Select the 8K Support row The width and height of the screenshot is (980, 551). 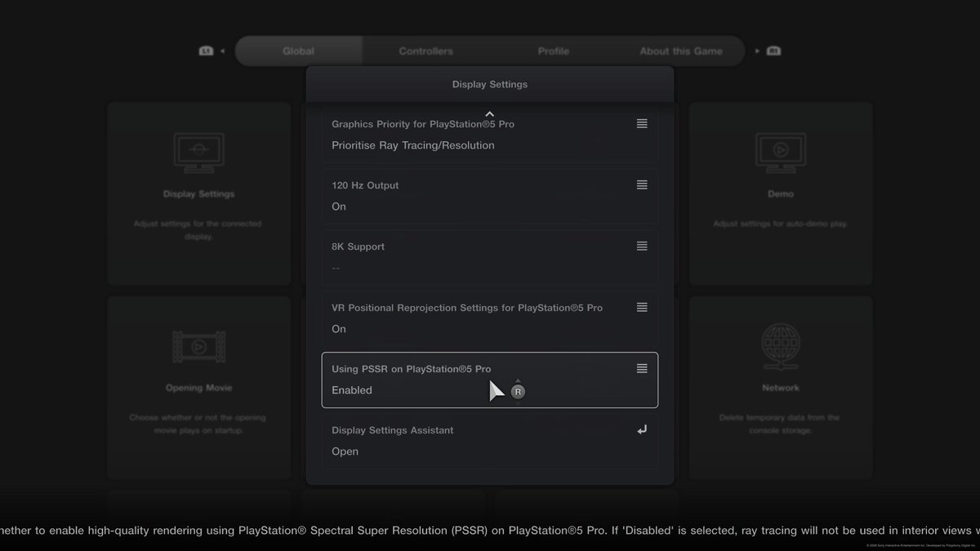[x=490, y=257]
